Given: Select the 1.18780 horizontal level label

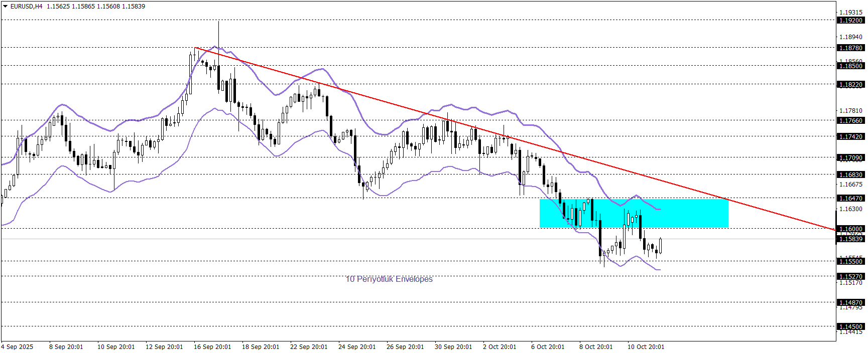Looking at the screenshot, I should [851, 48].
